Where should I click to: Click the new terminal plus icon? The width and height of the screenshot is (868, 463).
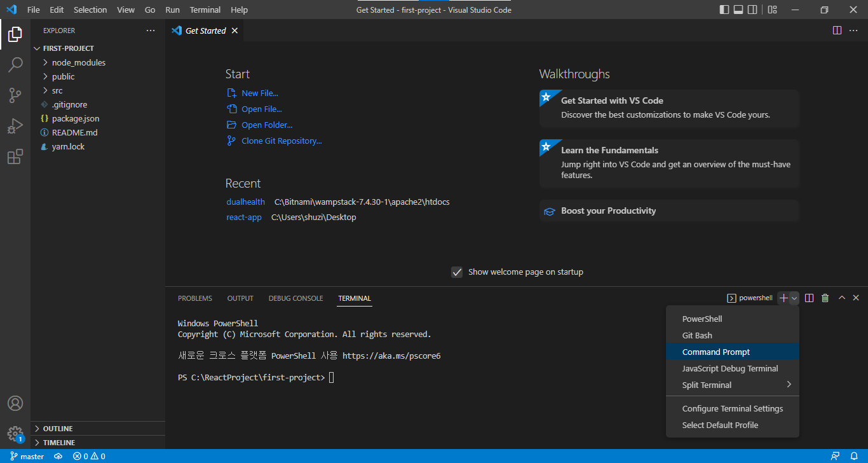click(x=783, y=298)
